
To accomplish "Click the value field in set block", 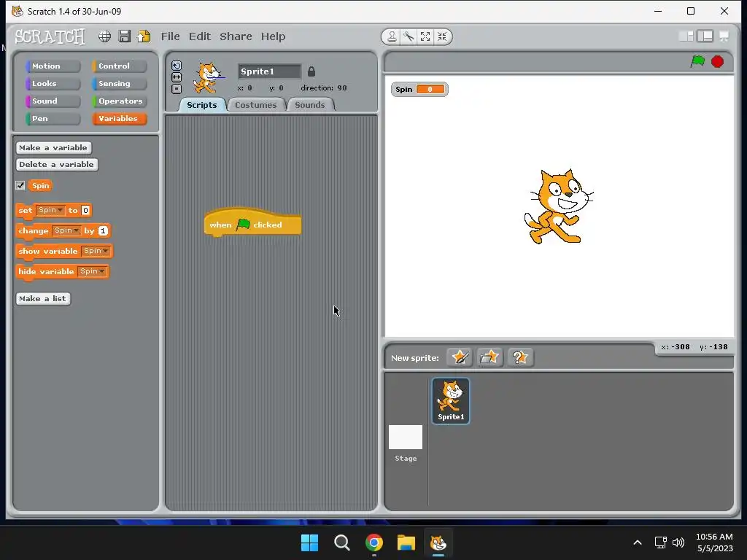I will pos(85,210).
